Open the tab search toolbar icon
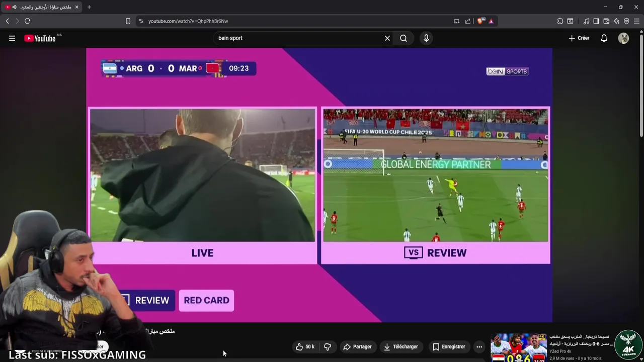 (x=570, y=21)
